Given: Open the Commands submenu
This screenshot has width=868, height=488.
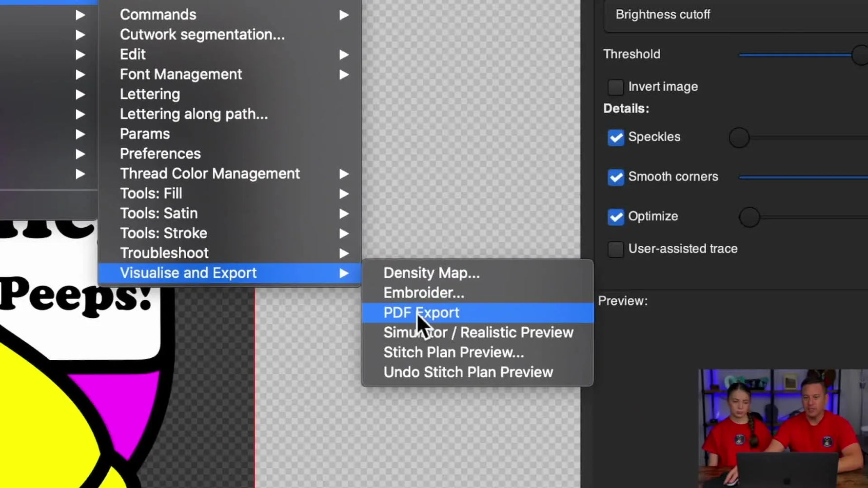Looking at the screenshot, I should point(229,15).
